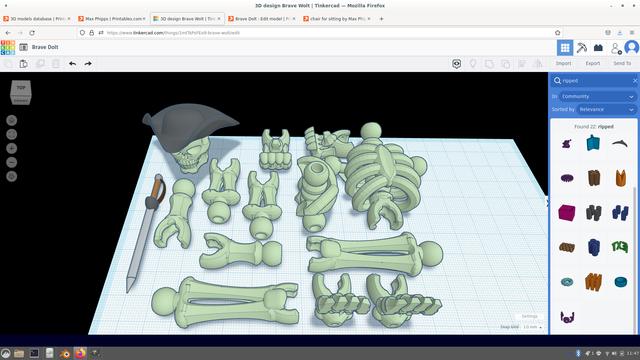Select the blue shirt shape thumbnail
This screenshot has width=640, height=360.
tap(593, 143)
